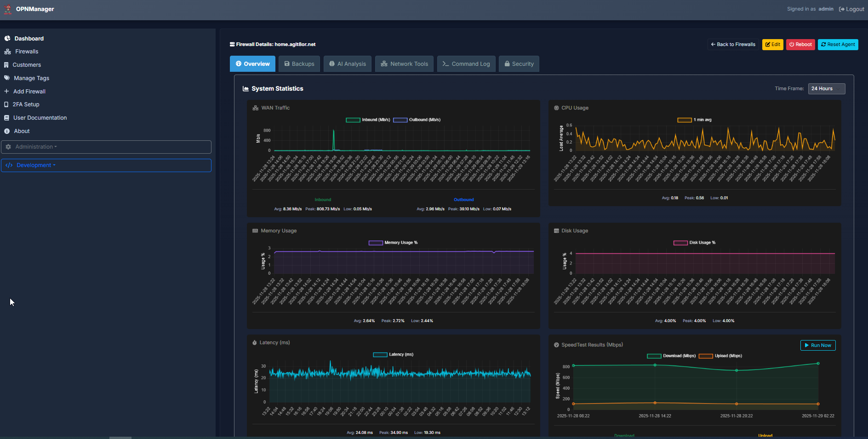Open Firewalls from the sidebar icon
The image size is (868, 439).
[7, 52]
